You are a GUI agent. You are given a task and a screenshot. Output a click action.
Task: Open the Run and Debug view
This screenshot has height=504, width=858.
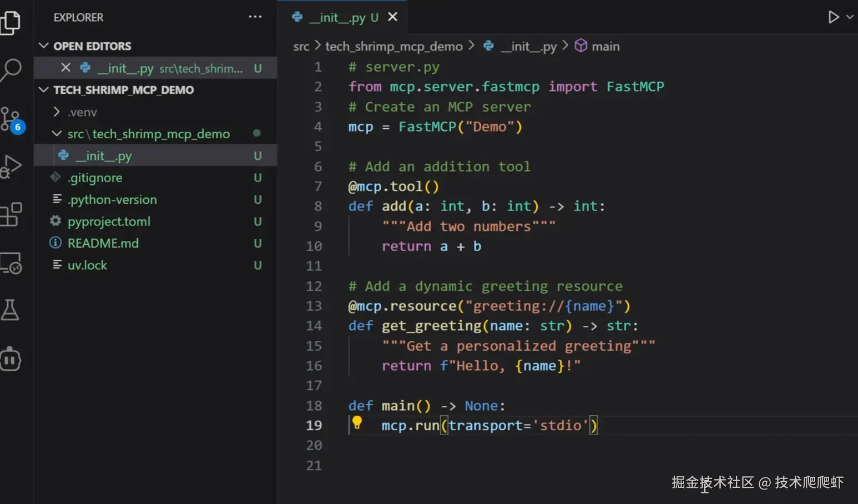click(x=11, y=167)
